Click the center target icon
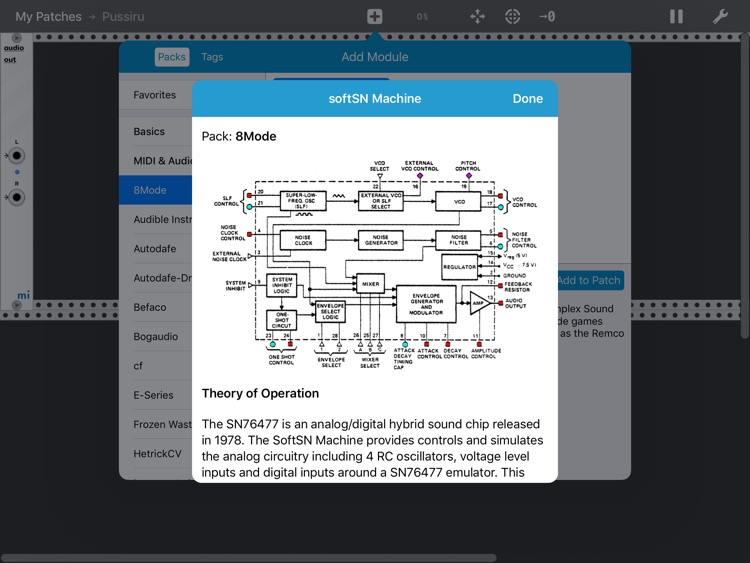This screenshot has height=563, width=750. pyautogui.click(x=512, y=17)
